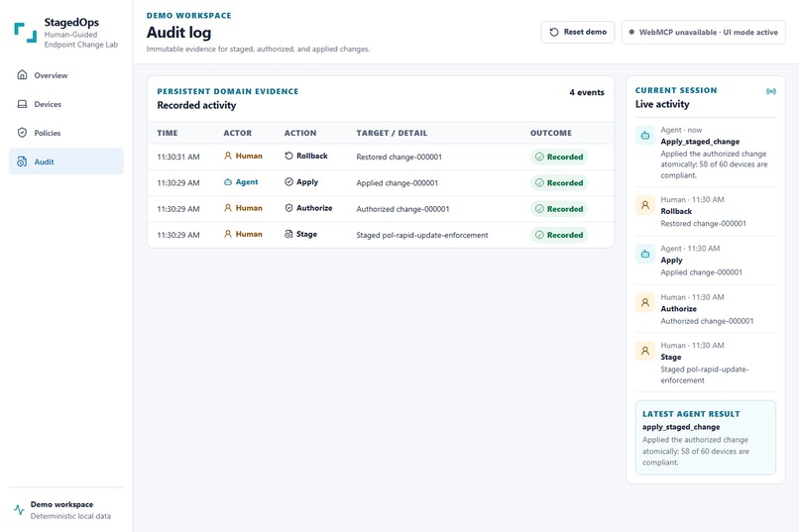This screenshot has height=532, width=799.
Task: Click 'Deterministic local data' in sidebar footer
Action: [x=70, y=516]
